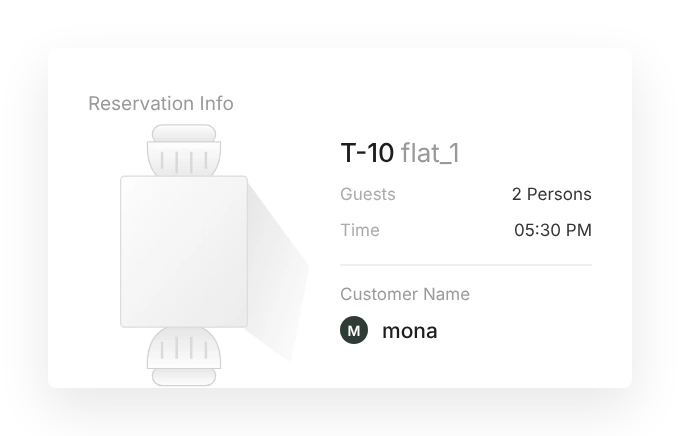
Task: Click the flat_1 table label
Action: [430, 153]
